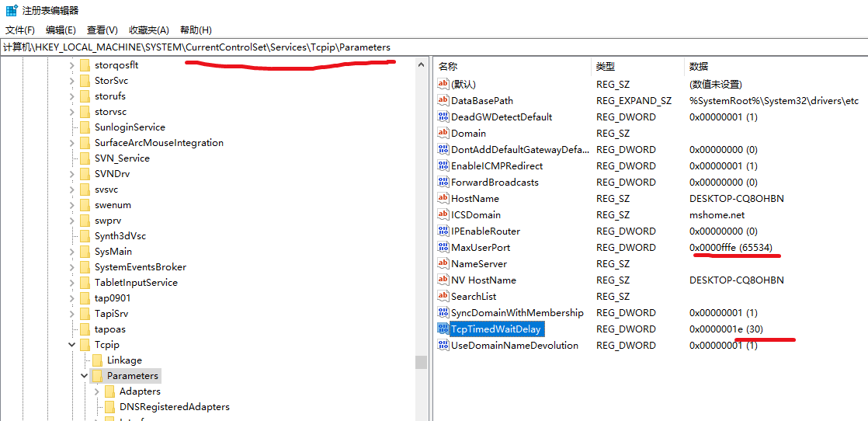
Task: Click the DontAddDefaultGatewayDefault DWORD icon
Action: pos(443,150)
